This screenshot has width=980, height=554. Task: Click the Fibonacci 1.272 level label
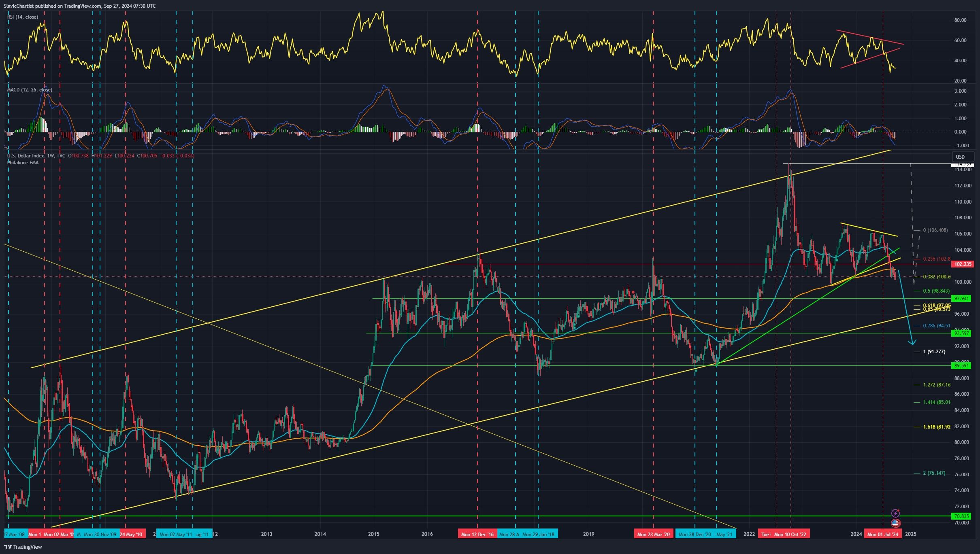937,385
